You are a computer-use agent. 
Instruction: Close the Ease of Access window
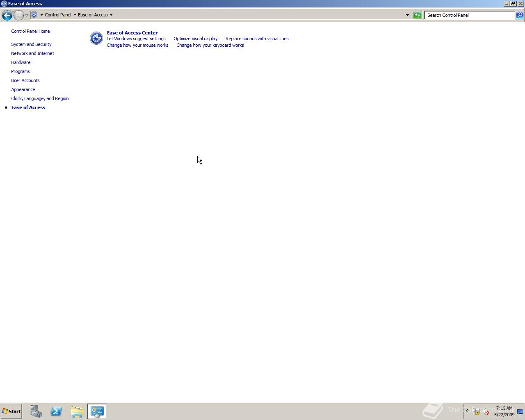520,4
